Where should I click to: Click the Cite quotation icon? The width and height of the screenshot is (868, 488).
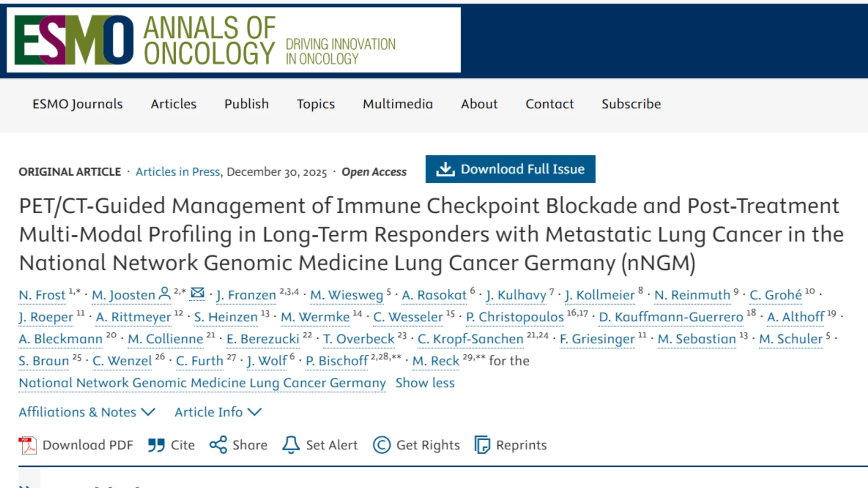[x=157, y=444]
